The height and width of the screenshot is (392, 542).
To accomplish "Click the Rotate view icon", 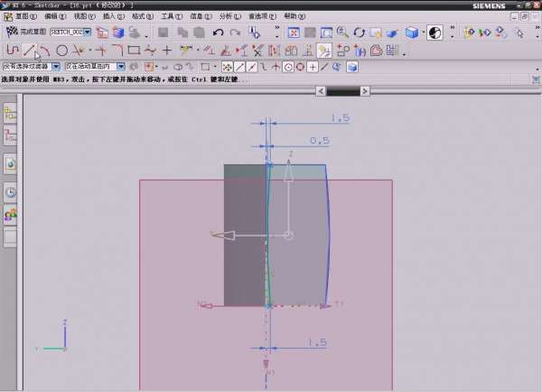I will [360, 33].
